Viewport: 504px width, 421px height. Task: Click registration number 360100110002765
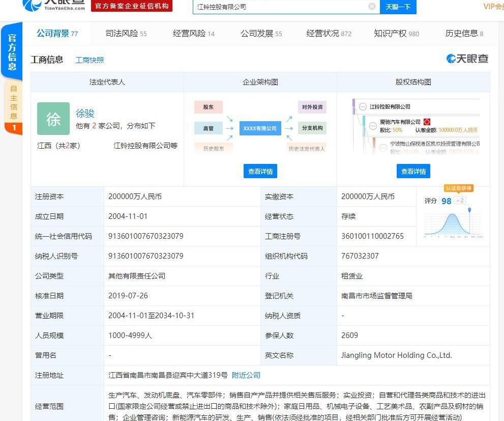tap(372, 236)
